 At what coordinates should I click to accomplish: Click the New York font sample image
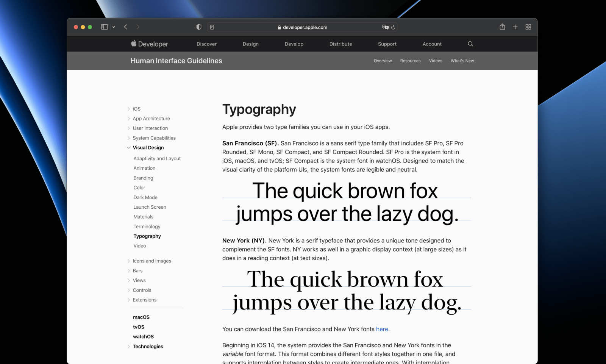tap(347, 292)
